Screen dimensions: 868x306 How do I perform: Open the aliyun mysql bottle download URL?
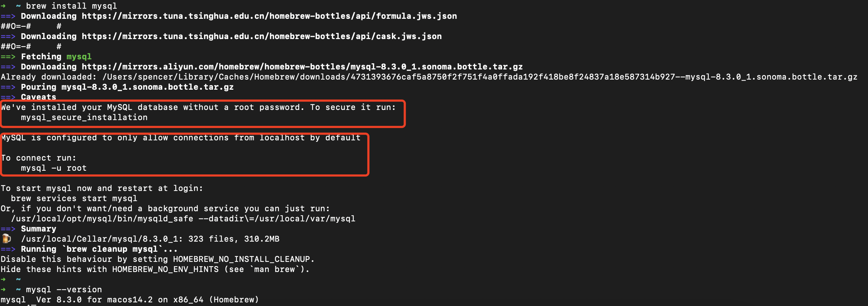click(x=302, y=67)
